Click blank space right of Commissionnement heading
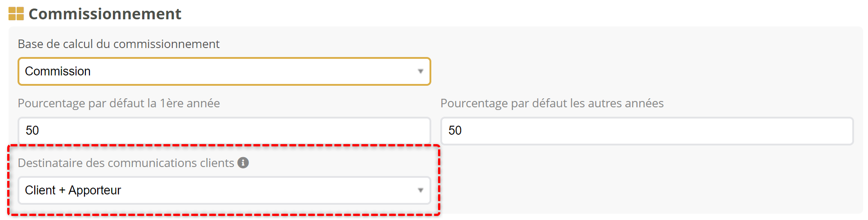The image size is (868, 220). click(x=495, y=14)
